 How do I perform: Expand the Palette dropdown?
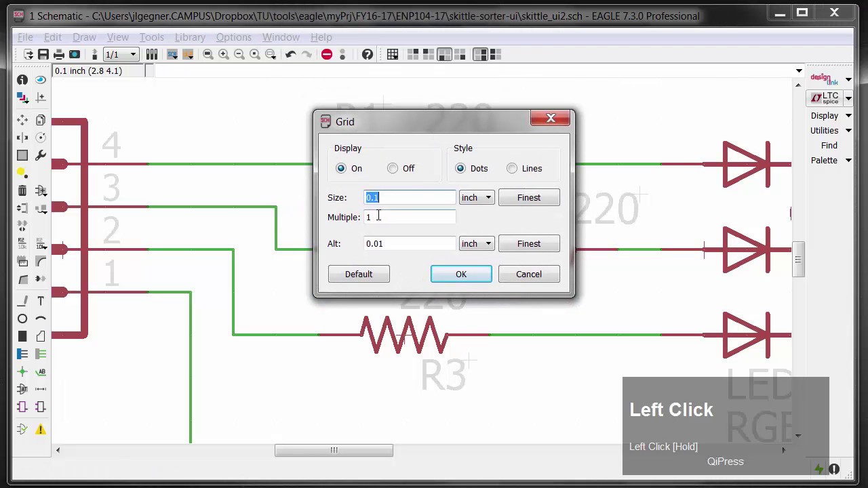coord(848,161)
